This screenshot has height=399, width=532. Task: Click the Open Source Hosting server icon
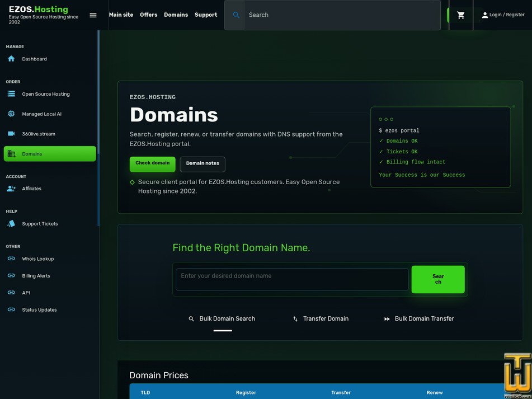pos(11,93)
